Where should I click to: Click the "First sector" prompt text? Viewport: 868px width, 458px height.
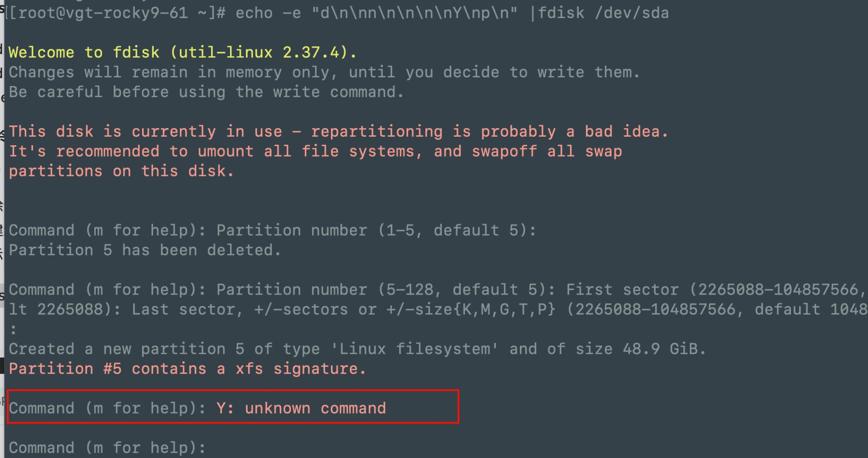[622, 290]
